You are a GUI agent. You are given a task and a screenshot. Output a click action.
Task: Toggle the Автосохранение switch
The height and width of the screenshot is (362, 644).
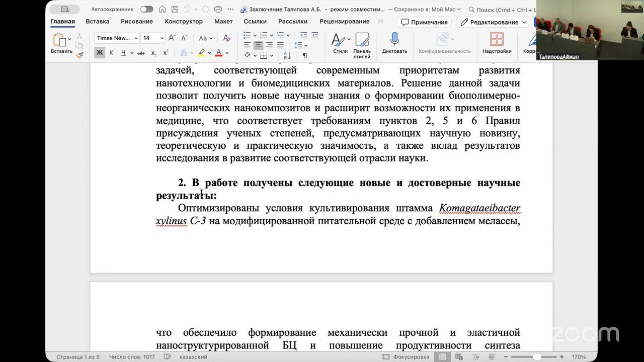[146, 9]
